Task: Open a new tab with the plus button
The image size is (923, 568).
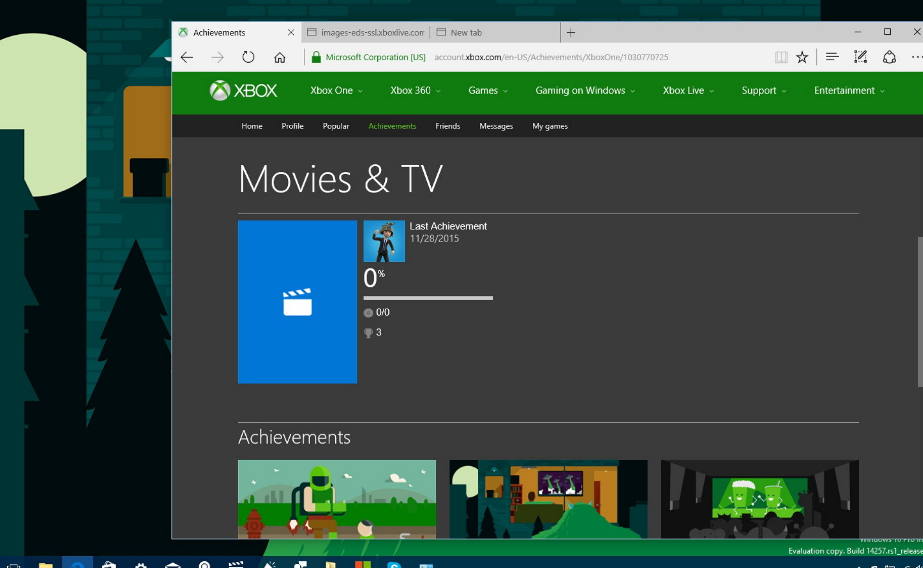Action: [x=571, y=32]
